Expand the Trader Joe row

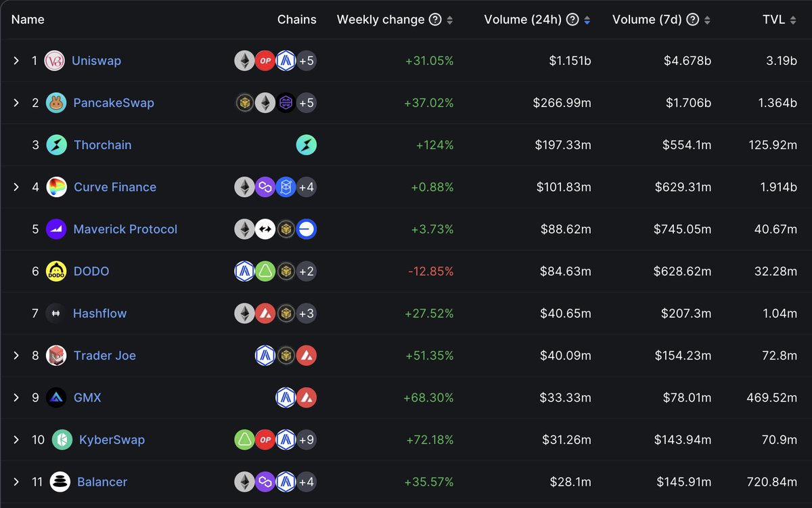[x=16, y=356]
